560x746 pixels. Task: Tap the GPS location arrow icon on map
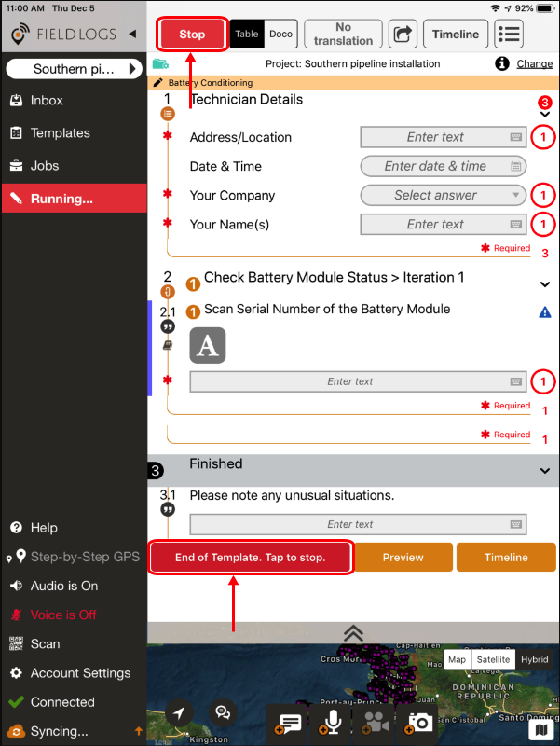click(x=179, y=712)
